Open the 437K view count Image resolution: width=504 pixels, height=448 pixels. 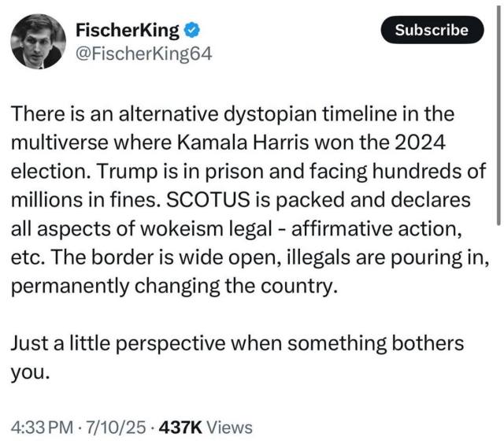pyautogui.click(x=181, y=428)
